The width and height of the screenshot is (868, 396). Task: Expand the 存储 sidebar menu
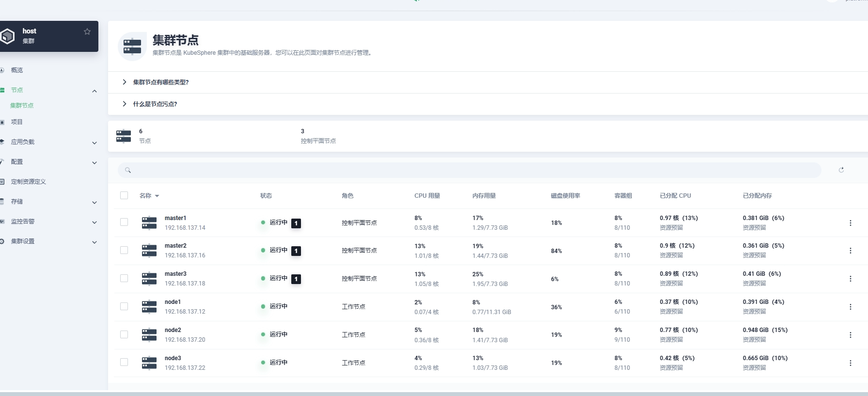point(95,203)
